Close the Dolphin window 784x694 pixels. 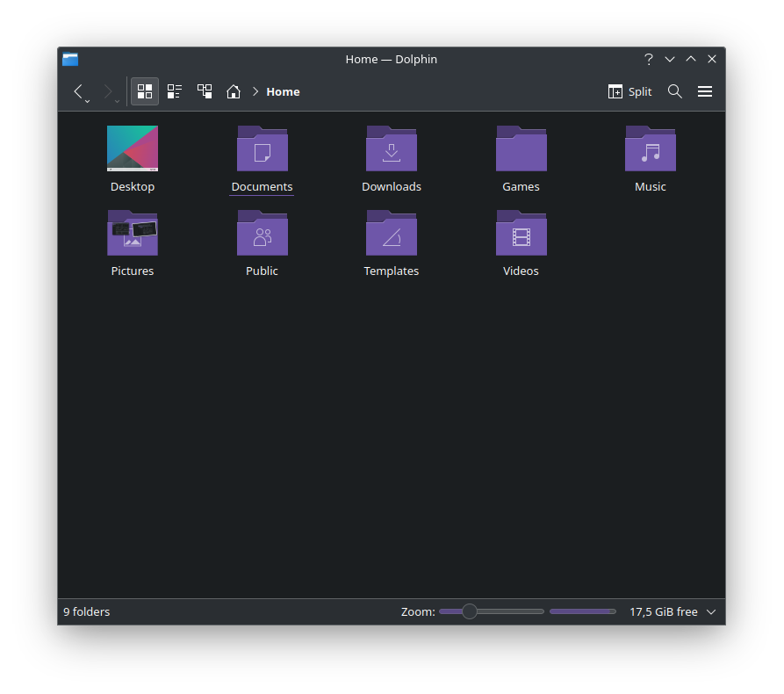click(712, 59)
